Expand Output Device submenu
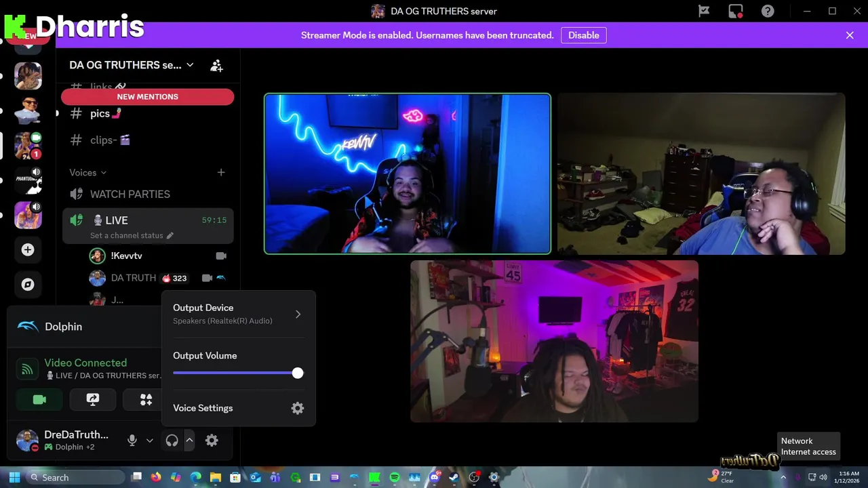This screenshot has height=488, width=868. pos(238,314)
